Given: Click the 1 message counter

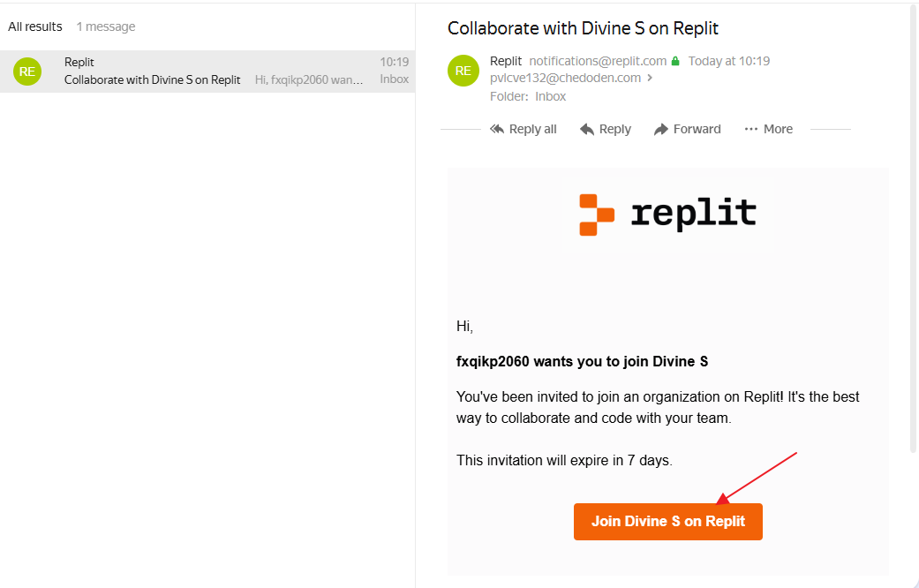Looking at the screenshot, I should click(x=106, y=26).
